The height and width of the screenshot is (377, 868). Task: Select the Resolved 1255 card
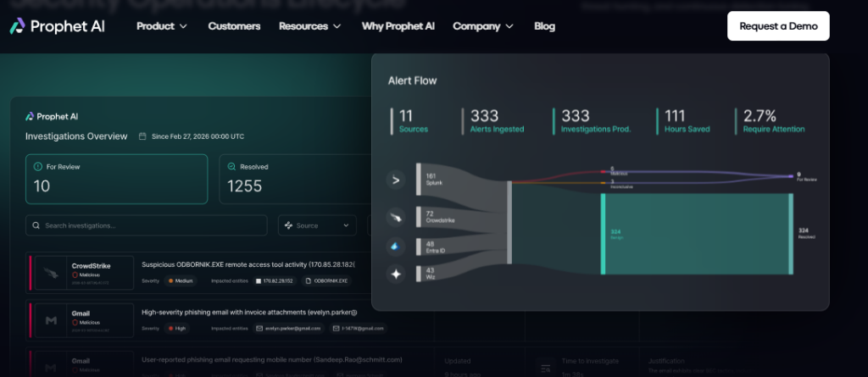296,179
